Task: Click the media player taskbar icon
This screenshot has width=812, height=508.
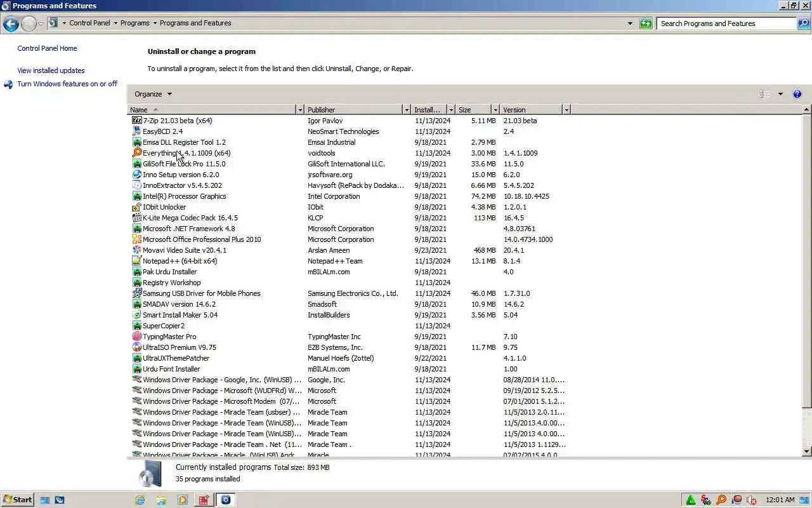Action: tap(183, 500)
